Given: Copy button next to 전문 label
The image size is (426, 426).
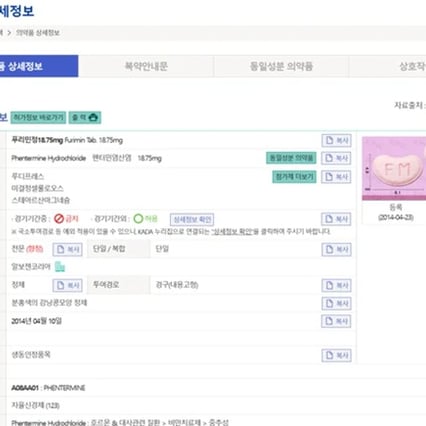Looking at the screenshot, I should tap(67, 249).
